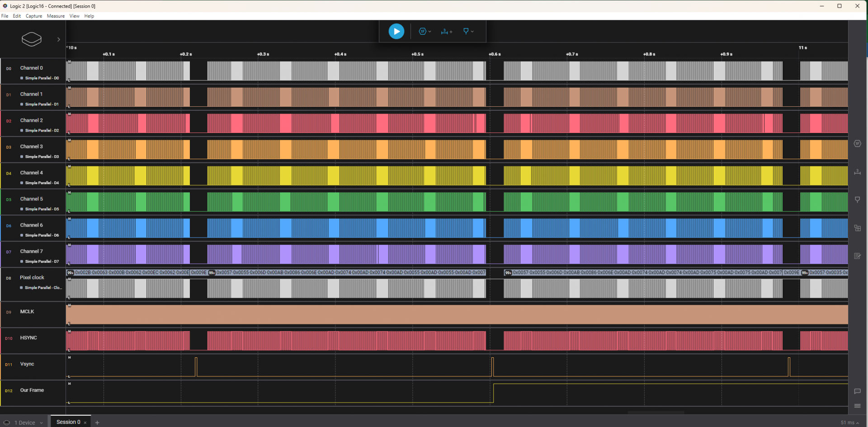This screenshot has width=868, height=427.
Task: Open the Timing Markers panel in right sidebar
Action: coord(857,199)
